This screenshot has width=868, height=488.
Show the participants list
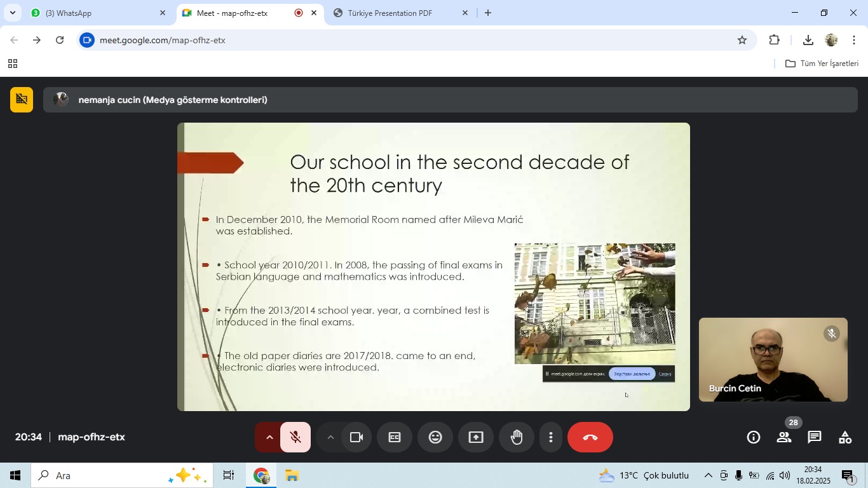point(784,437)
